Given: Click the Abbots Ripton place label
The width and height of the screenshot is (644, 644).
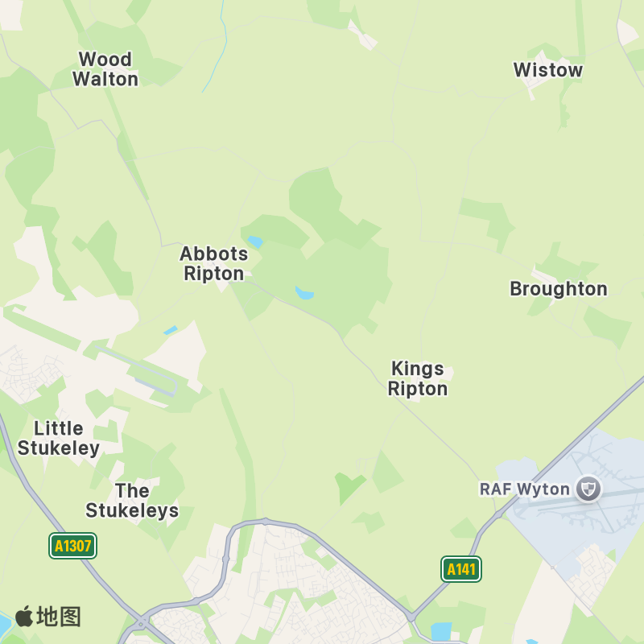Looking at the screenshot, I should pos(214,264).
